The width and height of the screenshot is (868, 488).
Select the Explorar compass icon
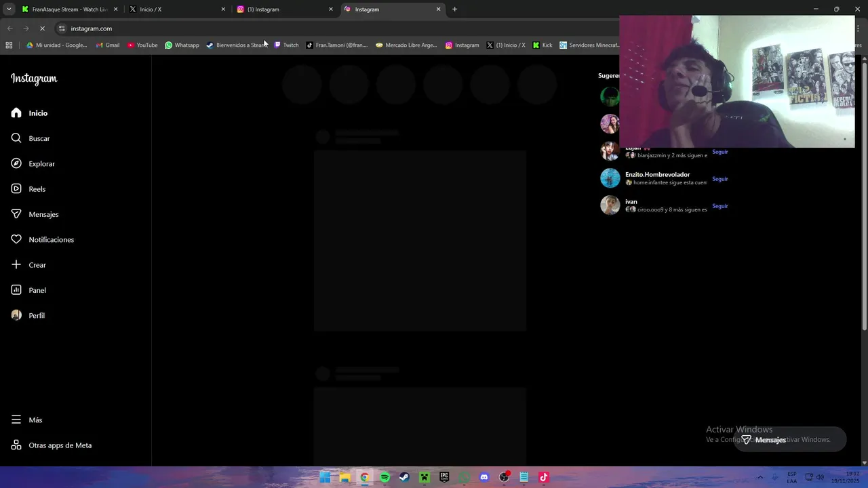click(16, 163)
